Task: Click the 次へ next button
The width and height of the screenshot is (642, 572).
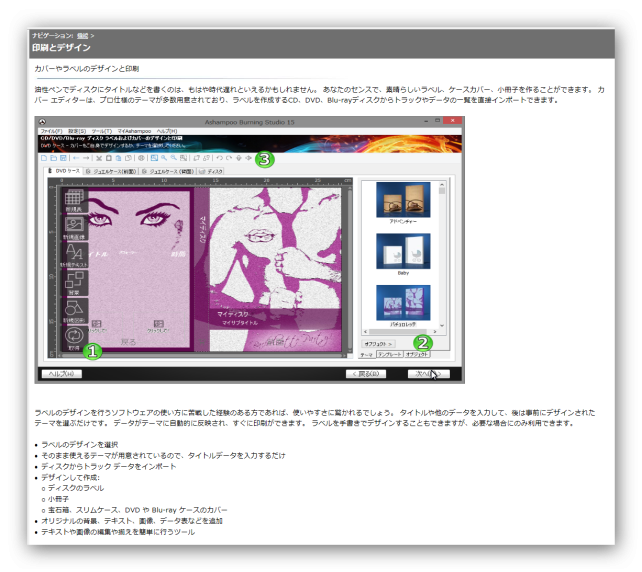Action: (x=428, y=374)
